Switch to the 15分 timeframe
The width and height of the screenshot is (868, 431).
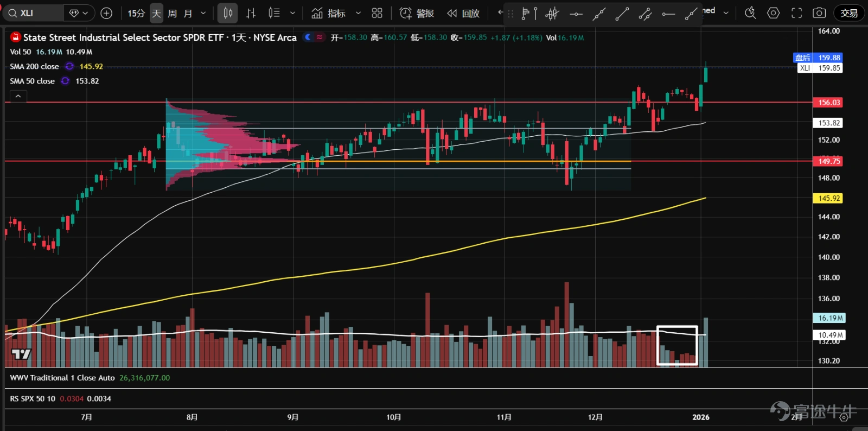pyautogui.click(x=136, y=13)
